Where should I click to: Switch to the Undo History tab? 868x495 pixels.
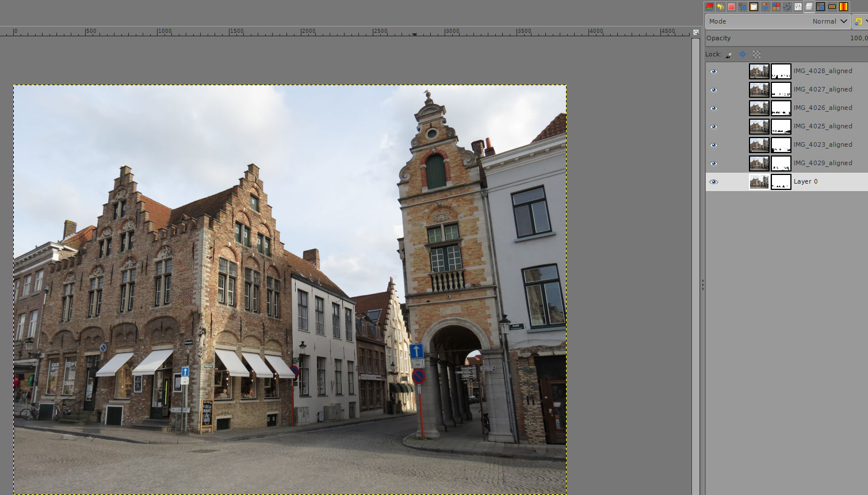tap(720, 7)
